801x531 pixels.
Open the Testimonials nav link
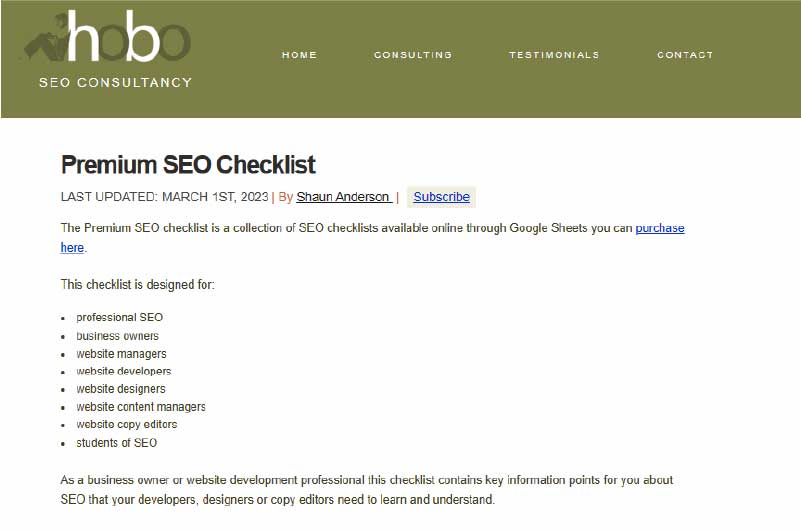[554, 55]
